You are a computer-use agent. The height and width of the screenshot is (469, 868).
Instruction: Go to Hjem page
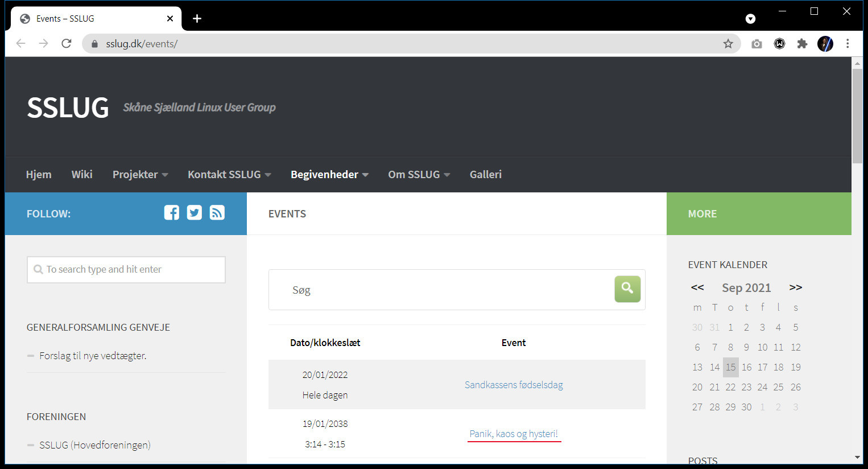pyautogui.click(x=39, y=175)
